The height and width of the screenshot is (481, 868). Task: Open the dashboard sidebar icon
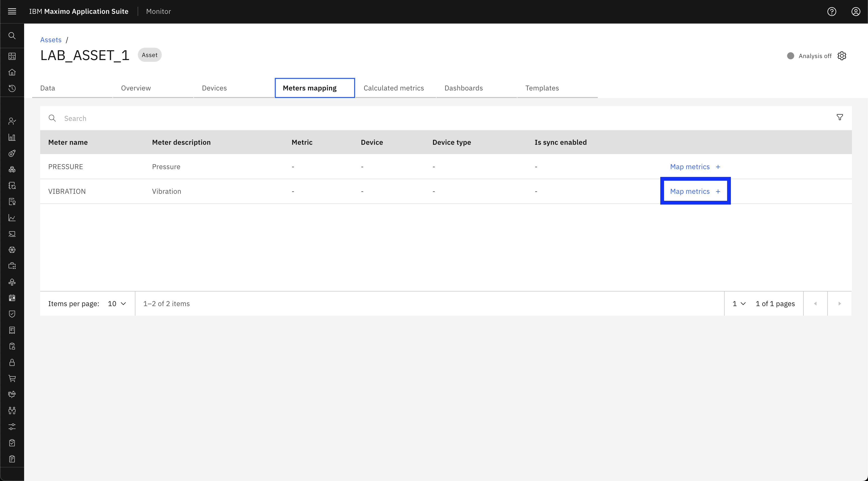point(12,56)
